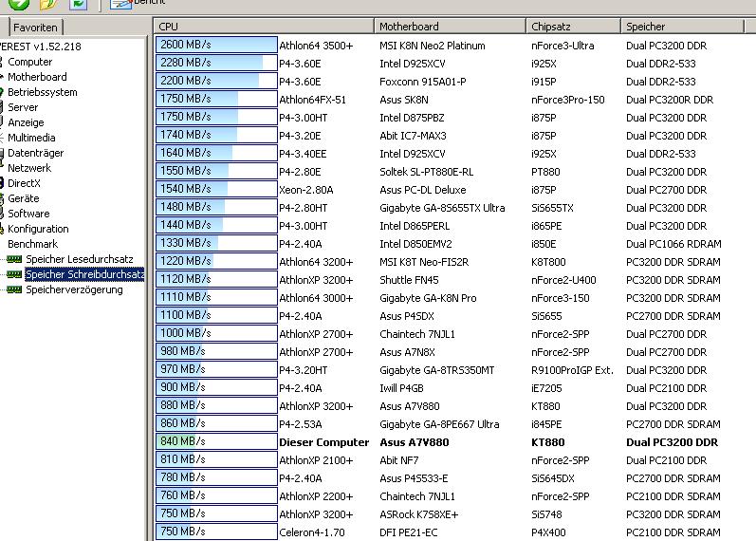Screen dimensions: 756x541
Task: Click the AthlonXP 2200+ CPU cell
Action: 316,496
